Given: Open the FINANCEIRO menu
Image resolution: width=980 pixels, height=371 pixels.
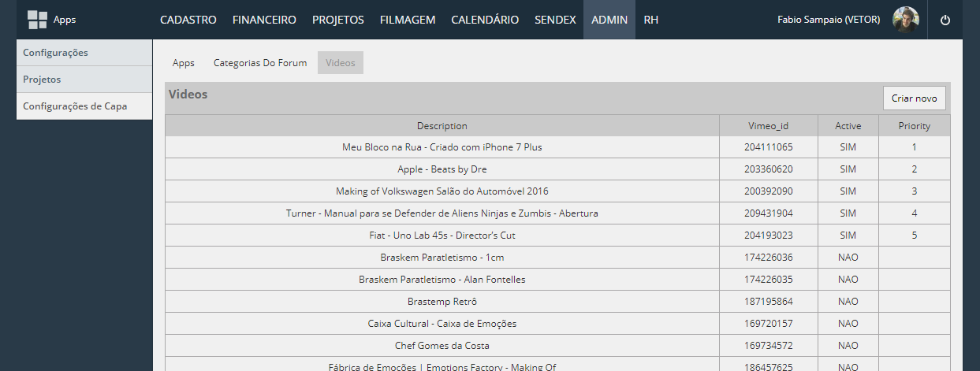Looking at the screenshot, I should pyautogui.click(x=264, y=20).
